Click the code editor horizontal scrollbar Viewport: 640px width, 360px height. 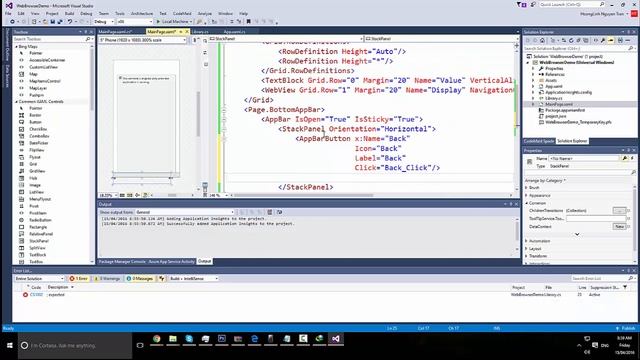[303, 195]
